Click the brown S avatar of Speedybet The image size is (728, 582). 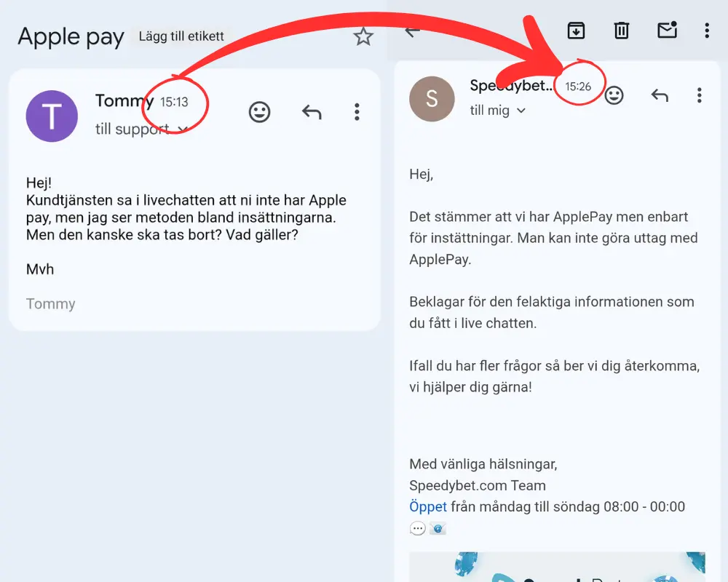(x=432, y=99)
